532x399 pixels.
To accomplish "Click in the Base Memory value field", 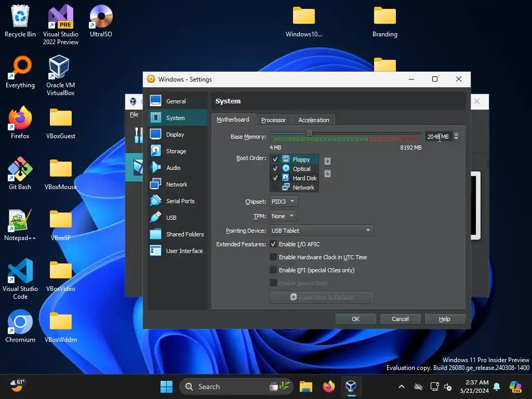I will (438, 137).
